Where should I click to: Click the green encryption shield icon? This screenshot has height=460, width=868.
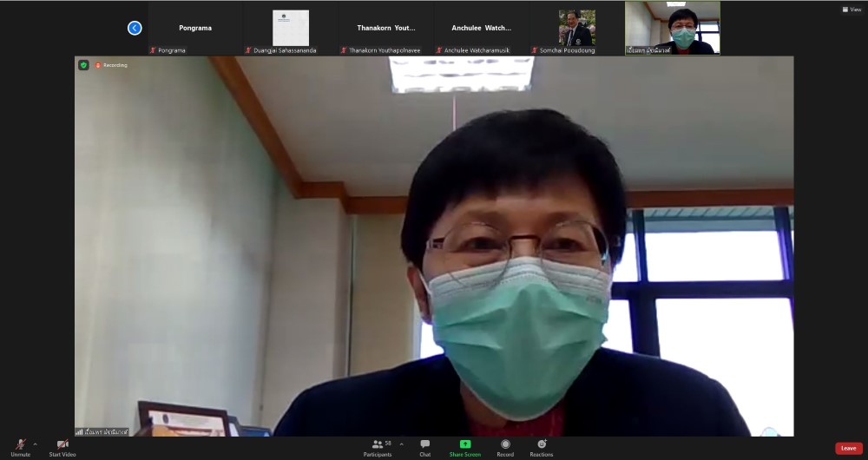[83, 65]
